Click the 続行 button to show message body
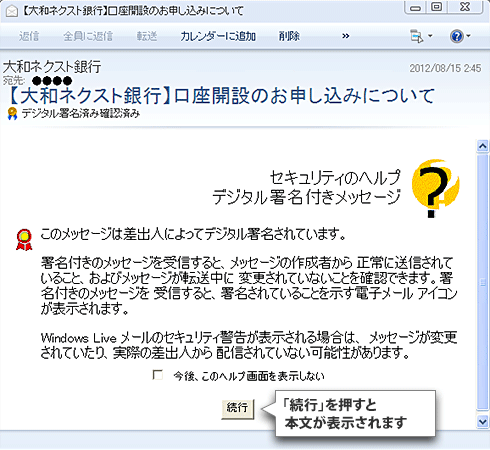This screenshot has height=450, width=490. pos(238,409)
